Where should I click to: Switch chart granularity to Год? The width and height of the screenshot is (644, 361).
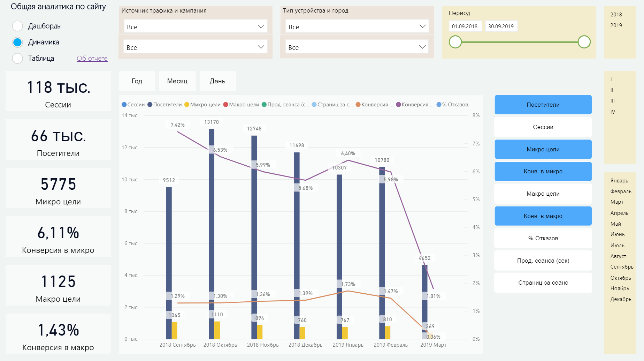click(x=137, y=81)
